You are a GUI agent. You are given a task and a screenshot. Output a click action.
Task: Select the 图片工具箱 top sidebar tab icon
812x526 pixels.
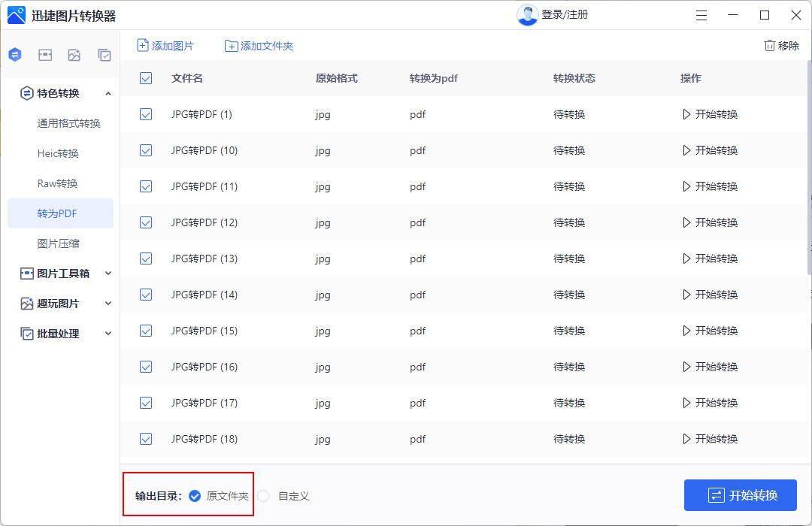pos(45,54)
